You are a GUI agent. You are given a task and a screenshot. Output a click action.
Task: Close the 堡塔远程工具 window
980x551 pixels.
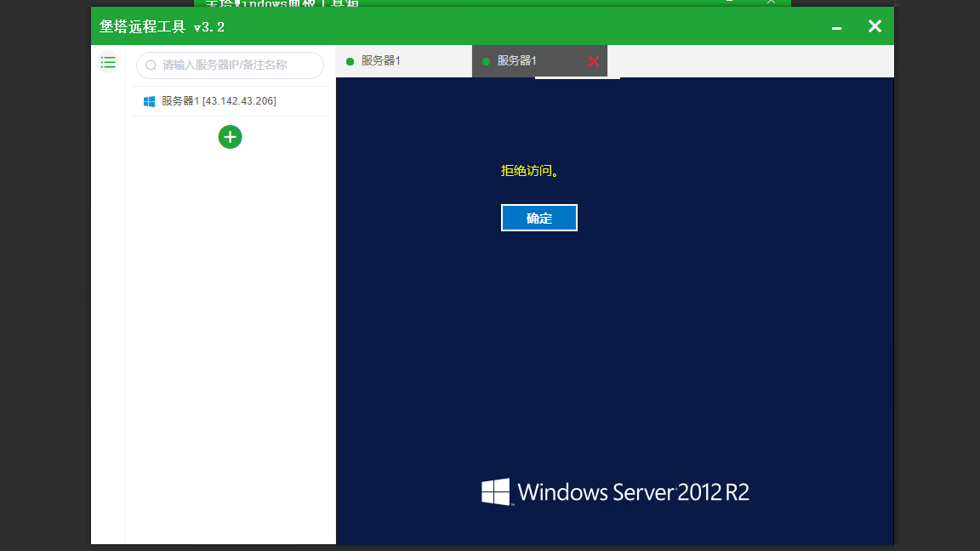[x=875, y=26]
